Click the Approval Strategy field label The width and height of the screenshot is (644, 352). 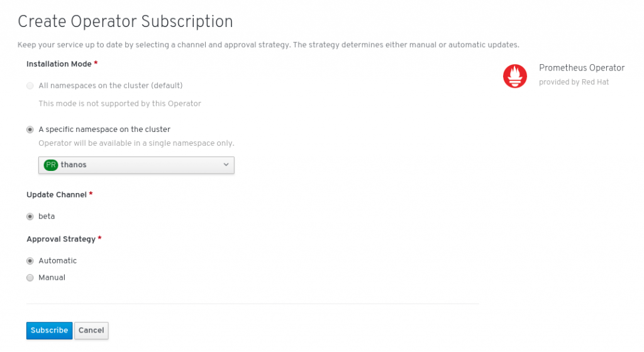pyautogui.click(x=61, y=239)
